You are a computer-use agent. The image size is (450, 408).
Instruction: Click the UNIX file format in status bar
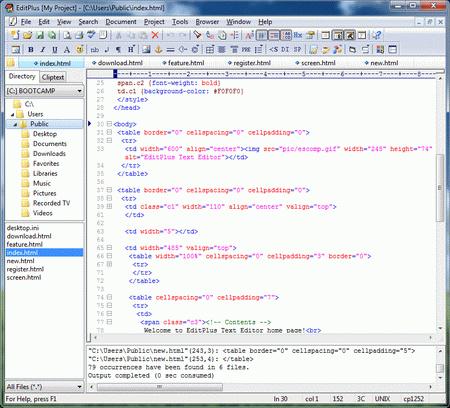coord(382,399)
